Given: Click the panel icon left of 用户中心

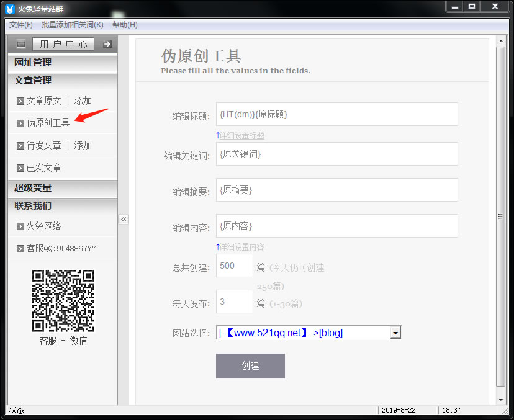Looking at the screenshot, I should [x=21, y=44].
